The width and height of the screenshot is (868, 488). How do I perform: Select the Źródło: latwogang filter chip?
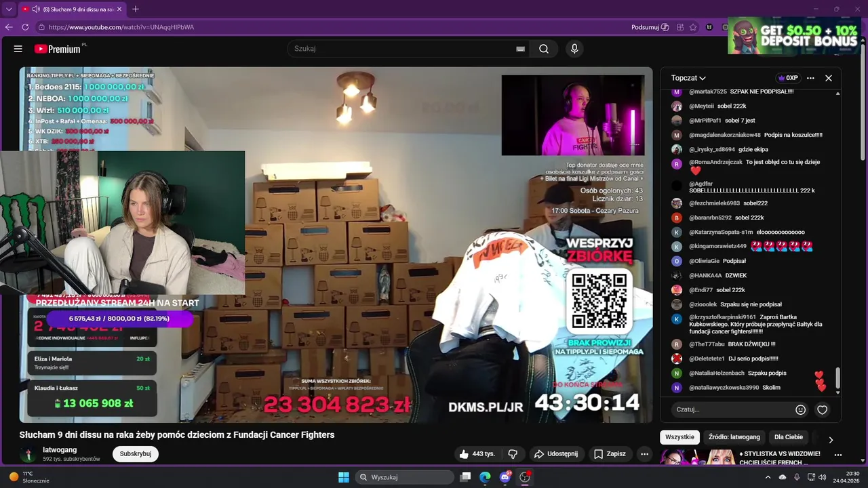click(x=734, y=437)
